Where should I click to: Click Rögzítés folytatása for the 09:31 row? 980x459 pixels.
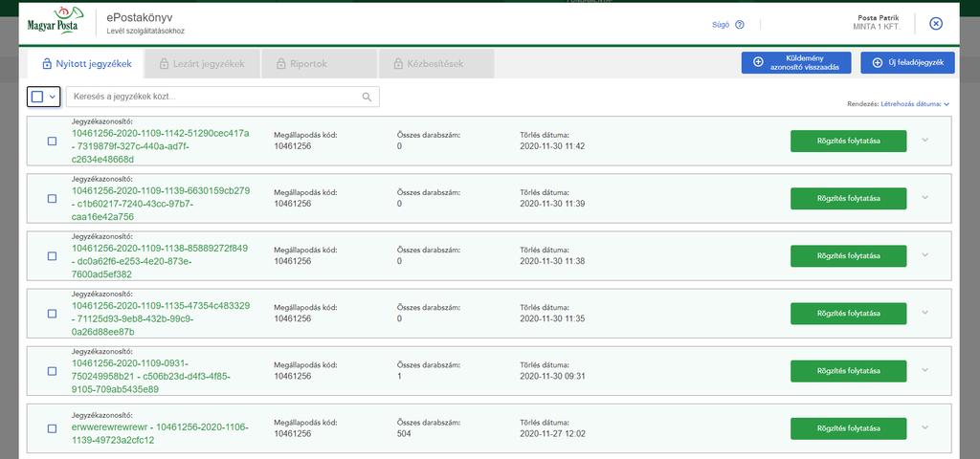pos(848,371)
